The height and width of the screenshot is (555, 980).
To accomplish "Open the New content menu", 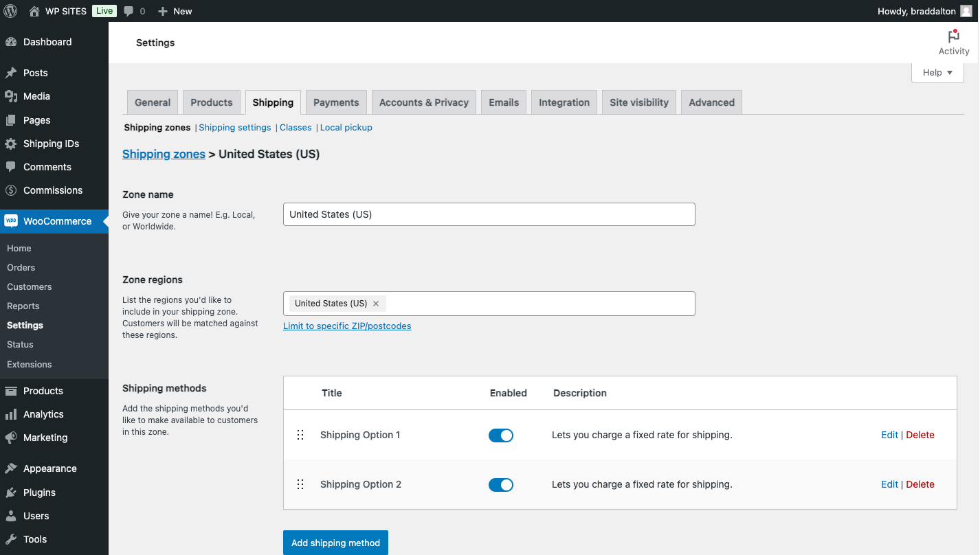I will [x=175, y=11].
